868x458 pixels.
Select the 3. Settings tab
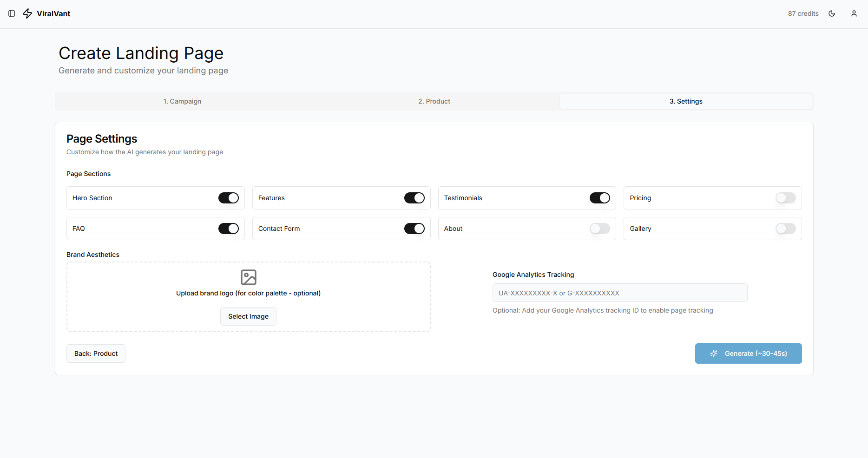coord(686,101)
